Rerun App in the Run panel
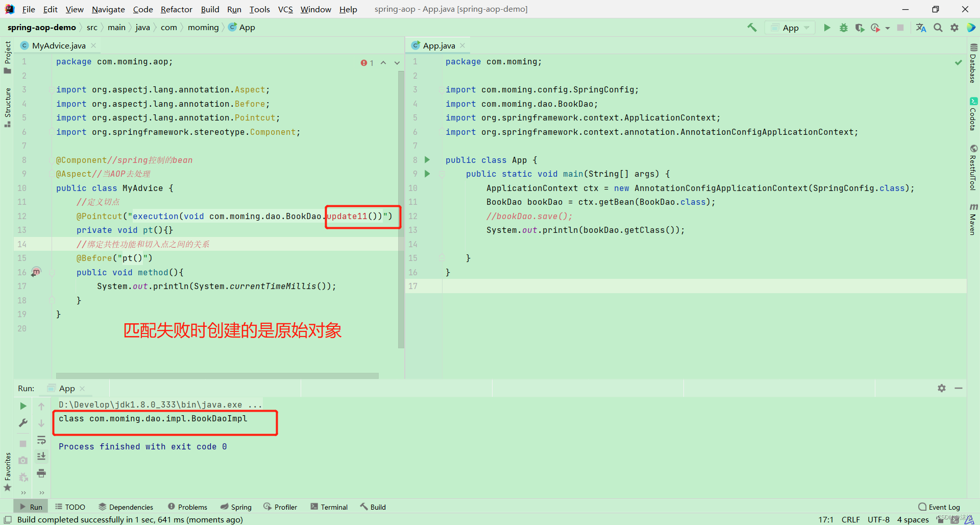 click(22, 406)
